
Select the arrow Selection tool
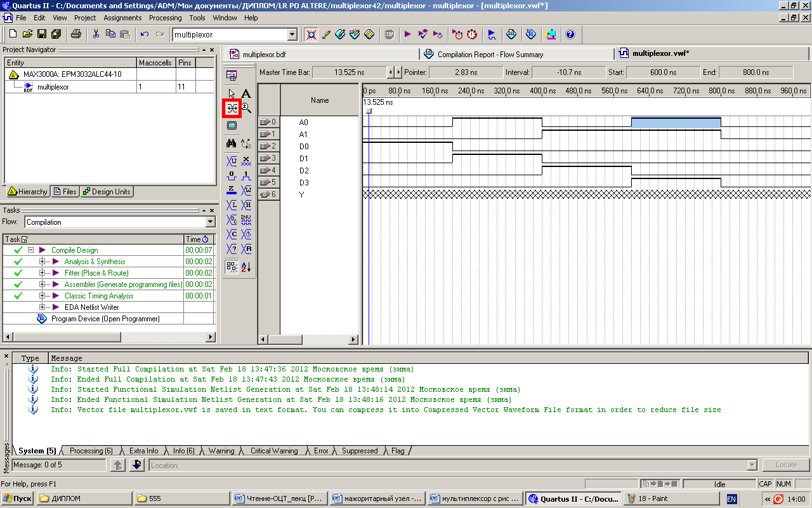coord(232,94)
